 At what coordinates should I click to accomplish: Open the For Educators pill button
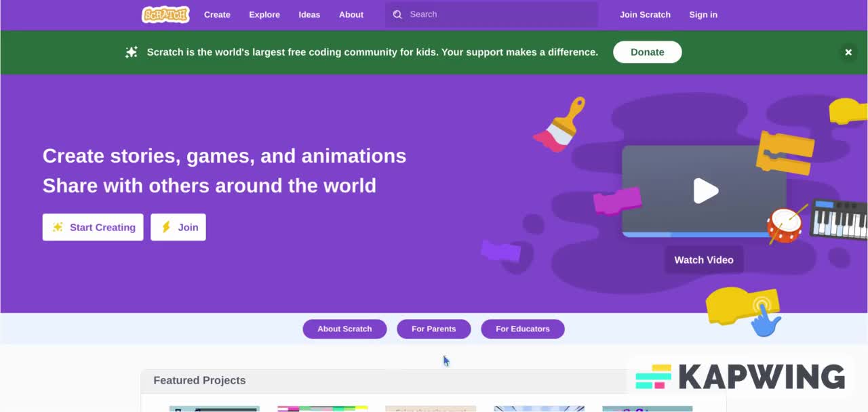pos(523,329)
